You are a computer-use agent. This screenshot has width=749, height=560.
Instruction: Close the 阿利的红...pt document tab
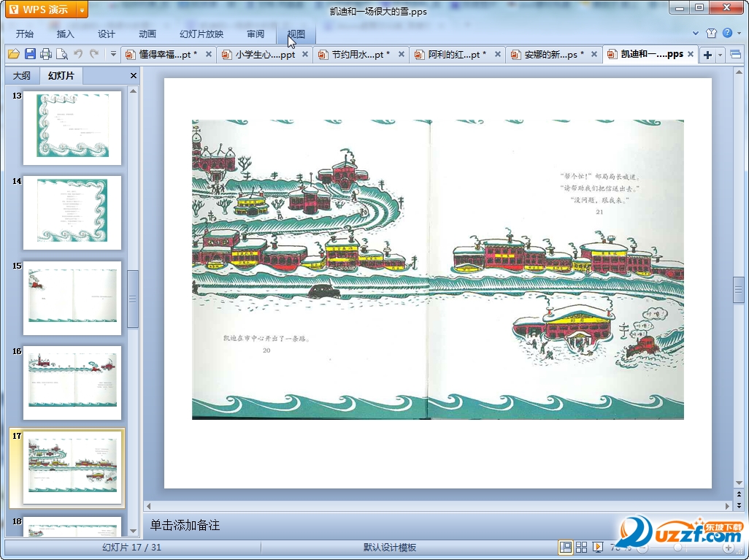[x=498, y=55]
